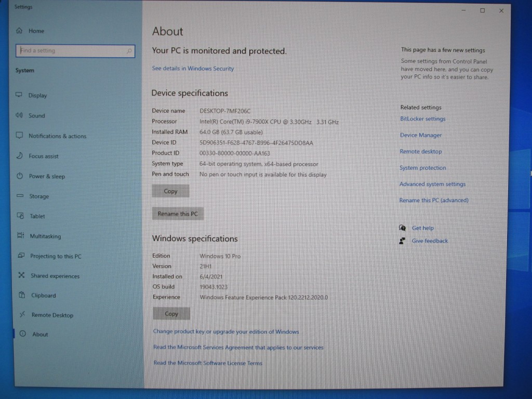532x399 pixels.
Task: Click the Storage drive icon
Action: click(20, 196)
